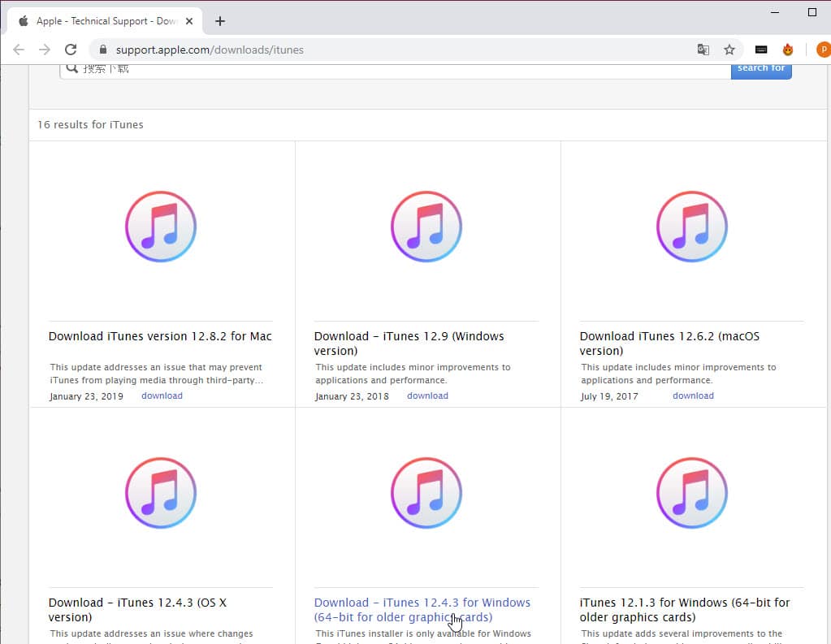831x644 pixels.
Task: Open the orange profile avatar
Action: (x=824, y=50)
